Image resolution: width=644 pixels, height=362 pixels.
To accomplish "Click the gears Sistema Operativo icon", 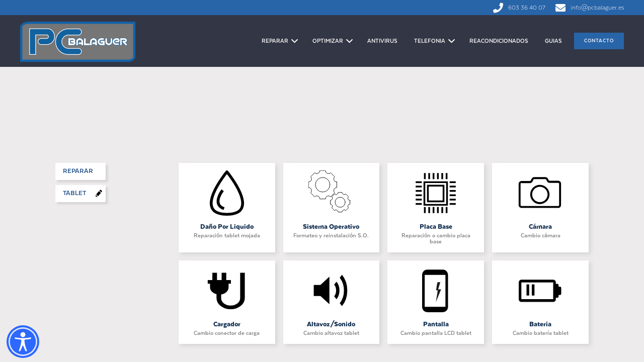I will [330, 191].
